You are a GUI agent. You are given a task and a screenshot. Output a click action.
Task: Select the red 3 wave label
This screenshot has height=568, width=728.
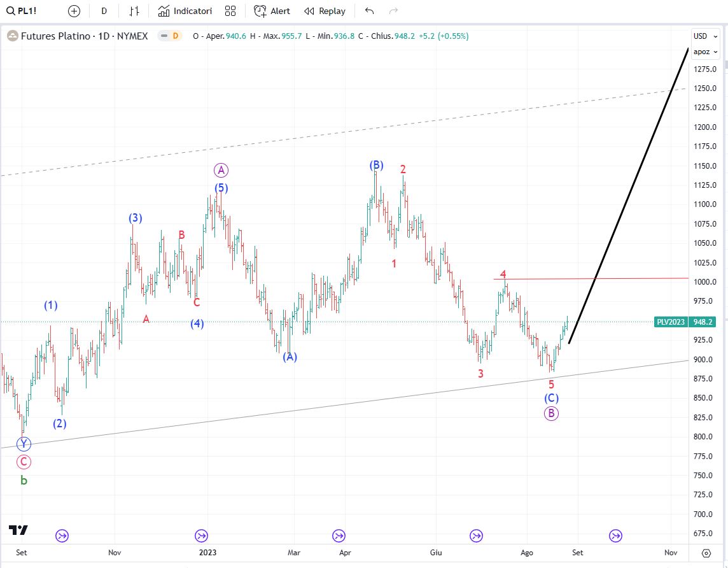point(480,373)
